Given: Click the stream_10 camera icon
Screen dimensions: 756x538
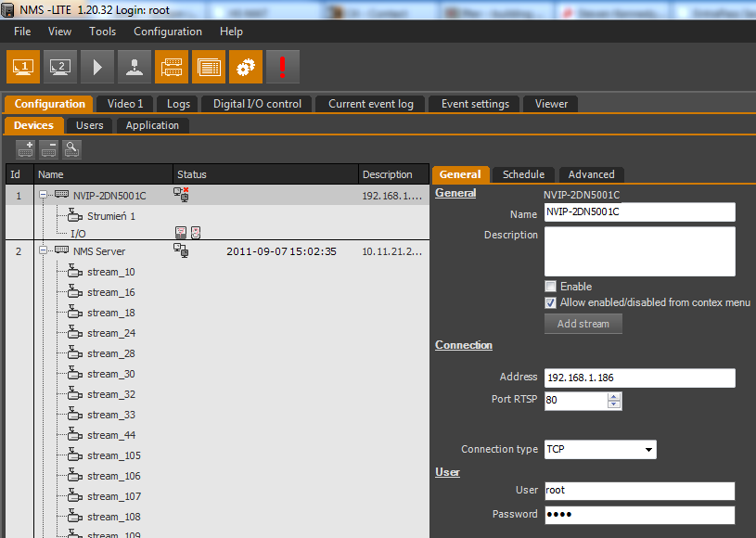Looking at the screenshot, I should point(75,271).
